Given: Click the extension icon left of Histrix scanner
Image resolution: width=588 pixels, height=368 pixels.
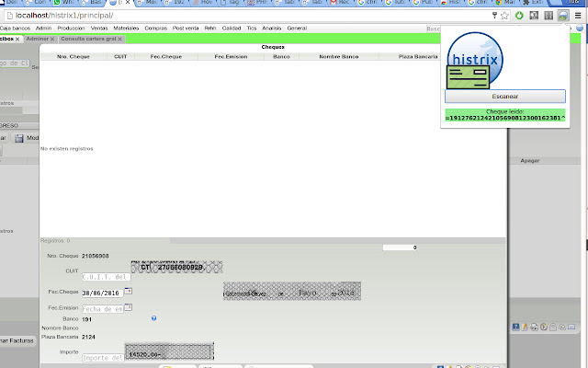Looking at the screenshot, I should pyautogui.click(x=548, y=16).
